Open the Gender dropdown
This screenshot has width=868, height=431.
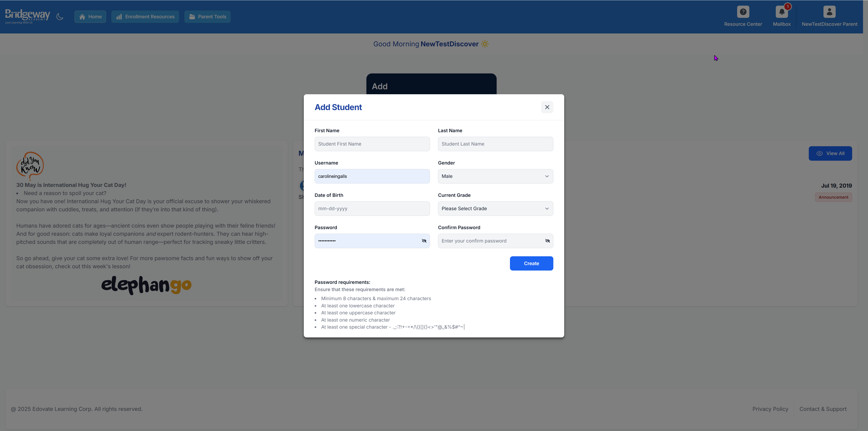click(495, 176)
